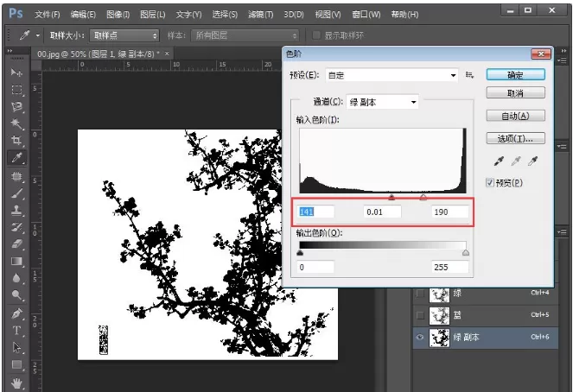Select the Eraser tool
The height and width of the screenshot is (392, 573).
16,243
